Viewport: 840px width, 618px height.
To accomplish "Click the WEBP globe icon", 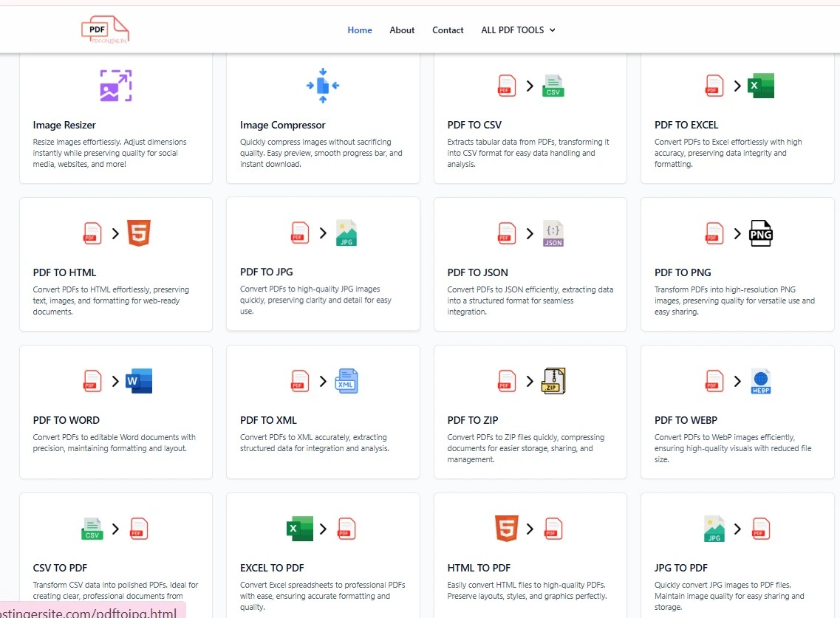I will coord(760,381).
